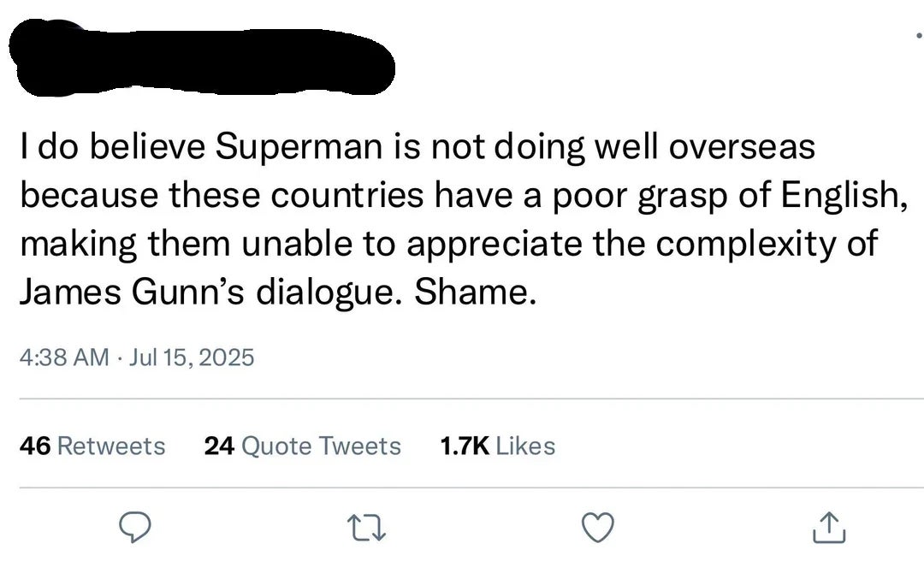Click the word overseas in first line

742,147
